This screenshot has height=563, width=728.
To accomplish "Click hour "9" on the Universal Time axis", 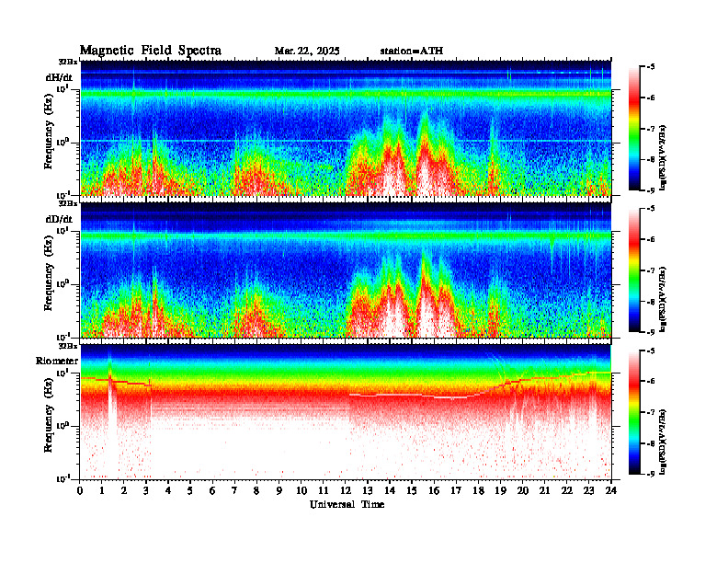I will (279, 491).
